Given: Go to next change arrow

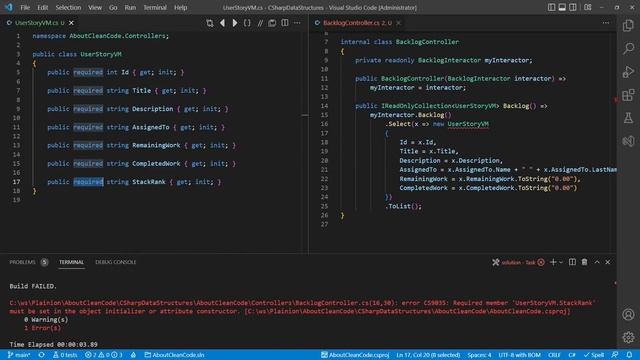Looking at the screenshot, I should [235, 23].
